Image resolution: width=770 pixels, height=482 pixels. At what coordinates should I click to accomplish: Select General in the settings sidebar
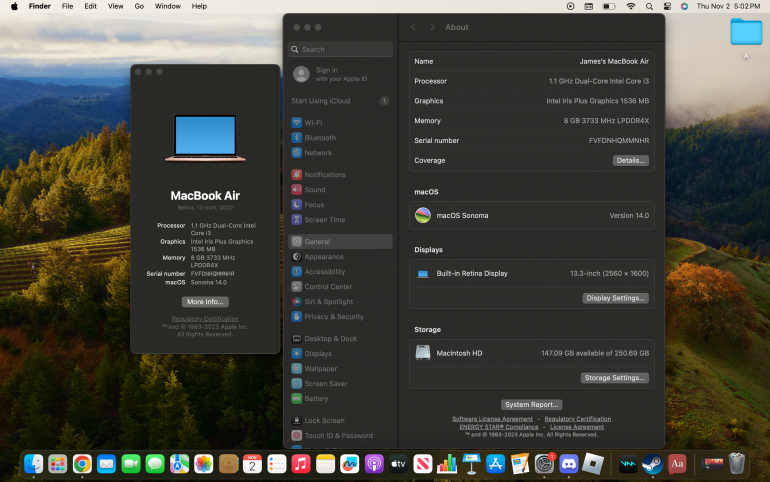point(340,241)
